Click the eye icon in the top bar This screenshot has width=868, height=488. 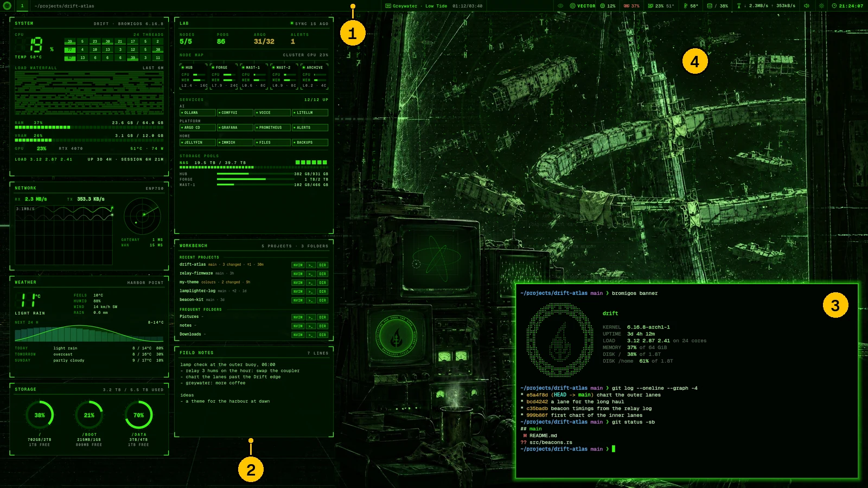tap(560, 6)
